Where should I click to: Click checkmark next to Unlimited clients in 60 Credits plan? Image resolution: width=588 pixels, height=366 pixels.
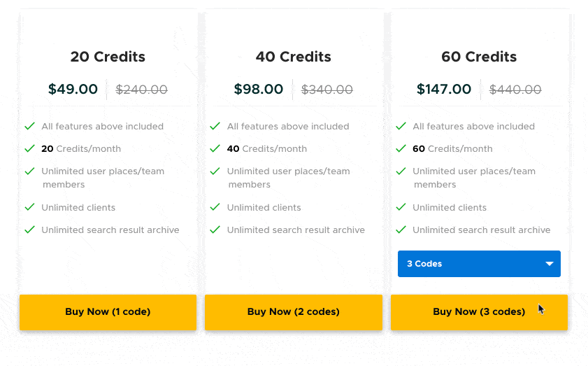[401, 207]
